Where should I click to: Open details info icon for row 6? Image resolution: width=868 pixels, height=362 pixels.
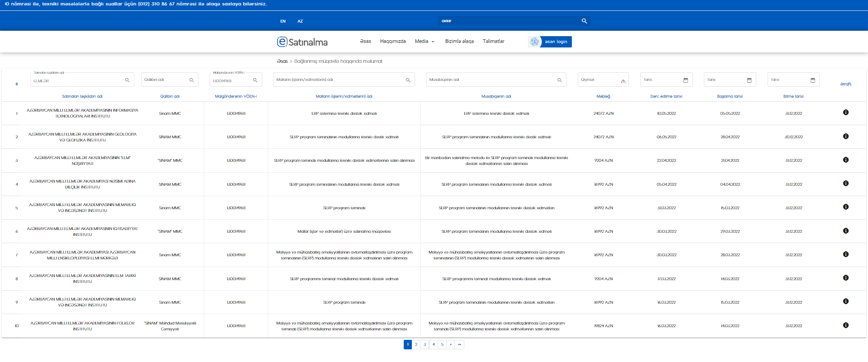click(x=846, y=231)
